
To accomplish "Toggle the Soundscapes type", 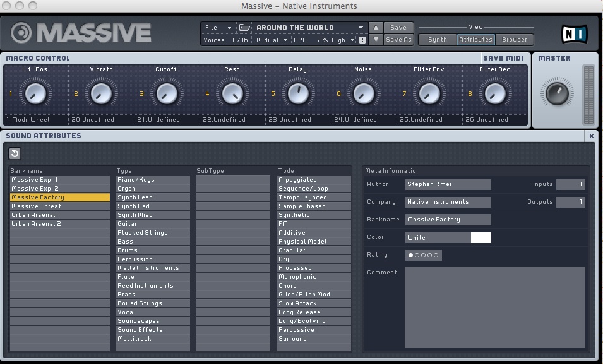I will click(153, 321).
